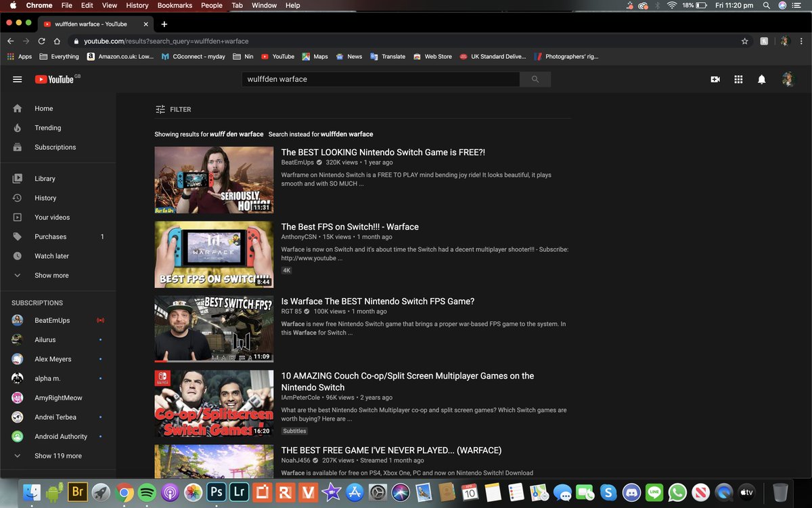812x508 pixels.
Task: Open the Edit menu
Action: click(x=87, y=5)
